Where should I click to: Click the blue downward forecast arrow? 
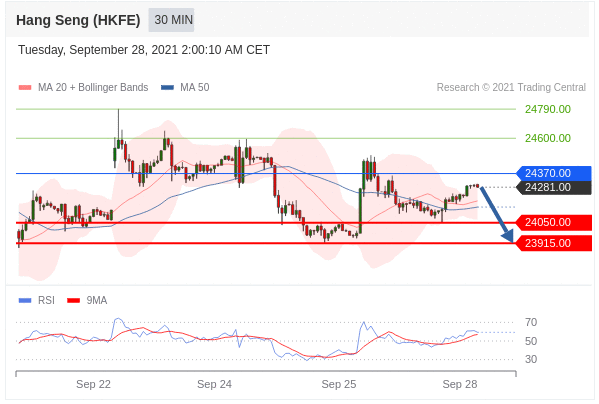tap(497, 214)
